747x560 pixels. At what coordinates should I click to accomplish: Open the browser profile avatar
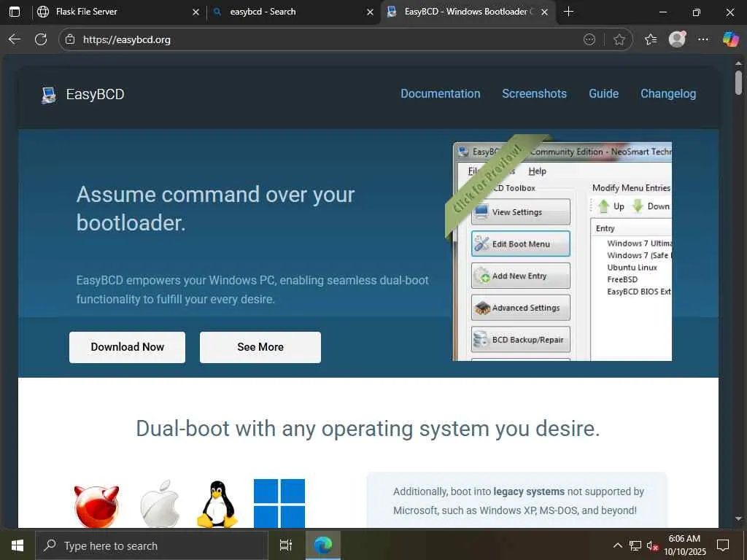(x=677, y=39)
